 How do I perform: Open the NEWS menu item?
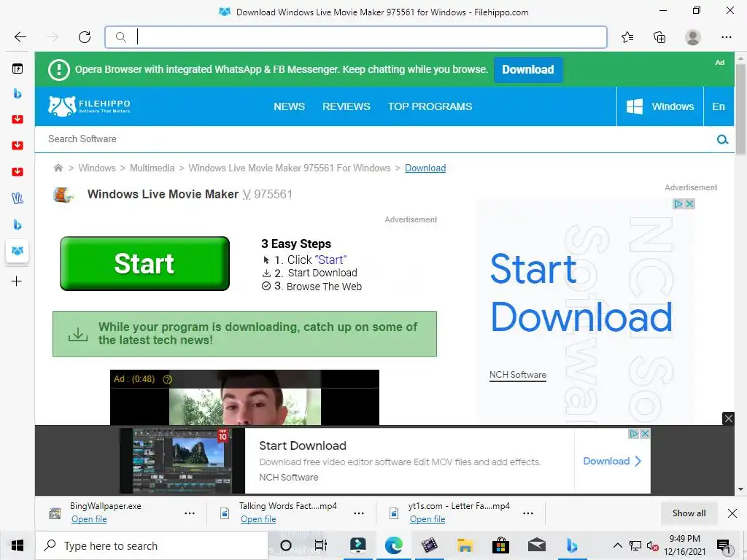(289, 106)
